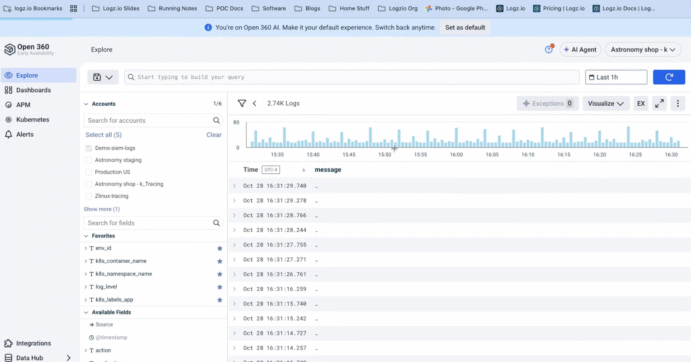691x362 pixels.
Task: Expand log row 16:31:14.727
Action: 234,333
